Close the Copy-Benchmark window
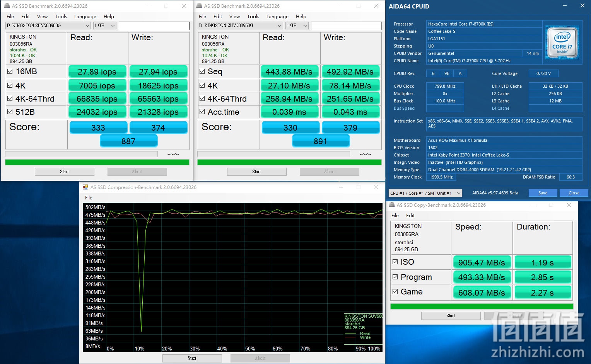The height and width of the screenshot is (364, 591). [569, 205]
